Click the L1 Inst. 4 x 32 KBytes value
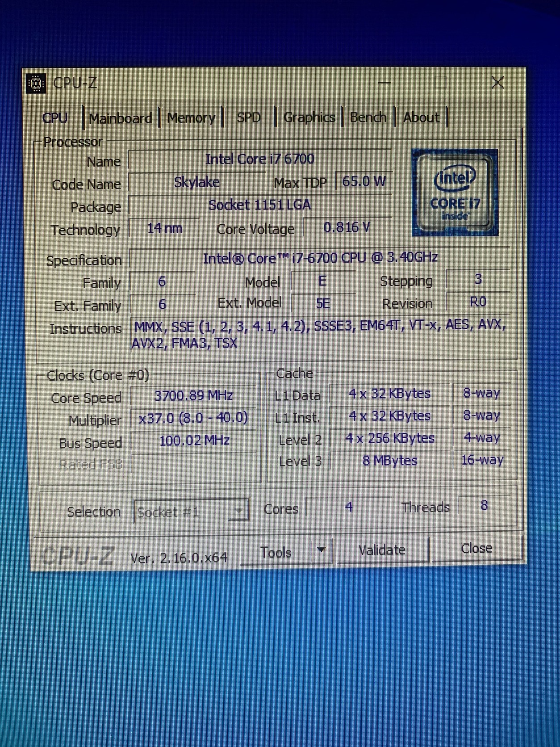The width and height of the screenshot is (560, 747). coord(389,416)
